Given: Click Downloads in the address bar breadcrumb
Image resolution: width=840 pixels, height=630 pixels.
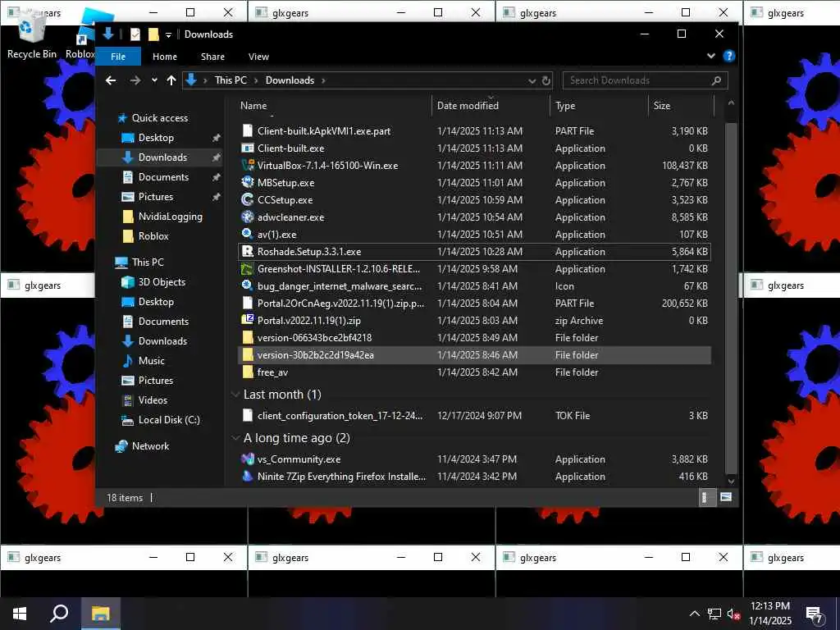Looking at the screenshot, I should [x=290, y=80].
